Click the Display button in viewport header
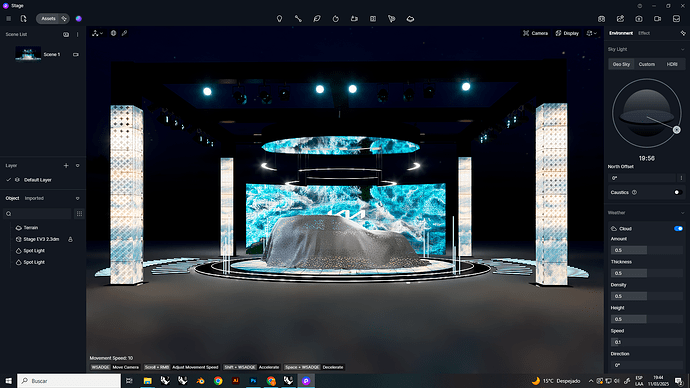 (x=567, y=33)
